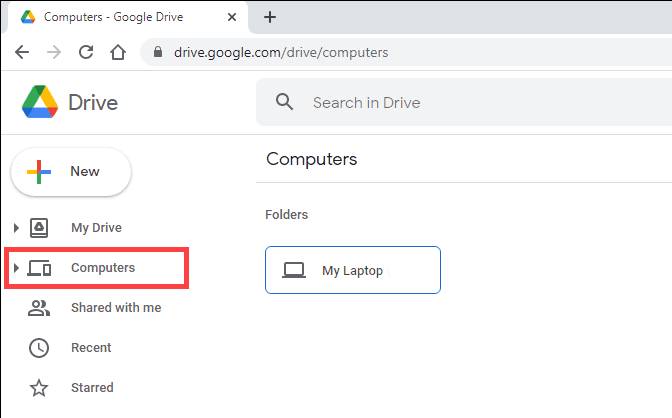Select the My Laptop folder

coord(353,270)
